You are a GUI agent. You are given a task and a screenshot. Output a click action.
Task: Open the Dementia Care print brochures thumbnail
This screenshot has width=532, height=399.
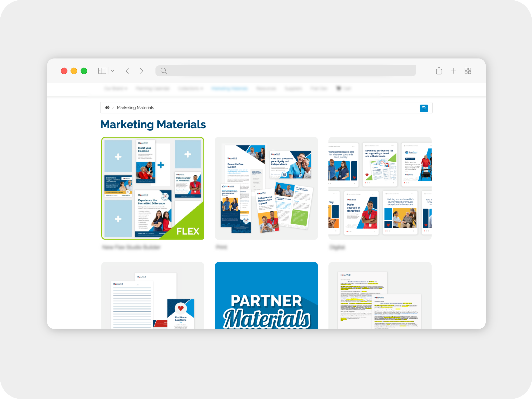(266, 188)
